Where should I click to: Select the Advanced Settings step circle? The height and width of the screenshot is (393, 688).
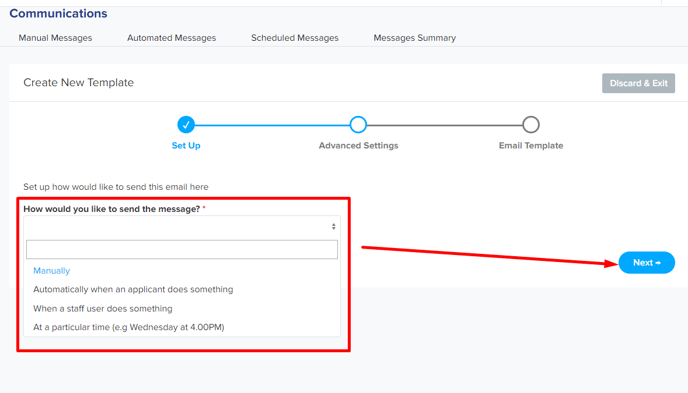click(x=358, y=125)
